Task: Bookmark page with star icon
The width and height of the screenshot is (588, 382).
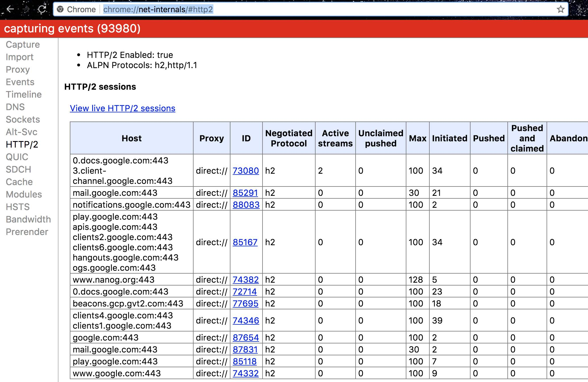Action: tap(560, 9)
